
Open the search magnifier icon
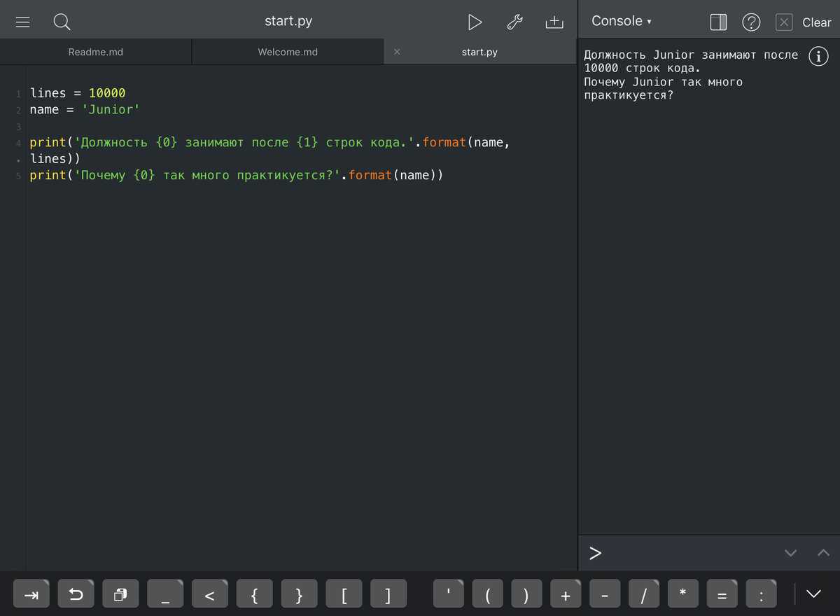(x=62, y=22)
